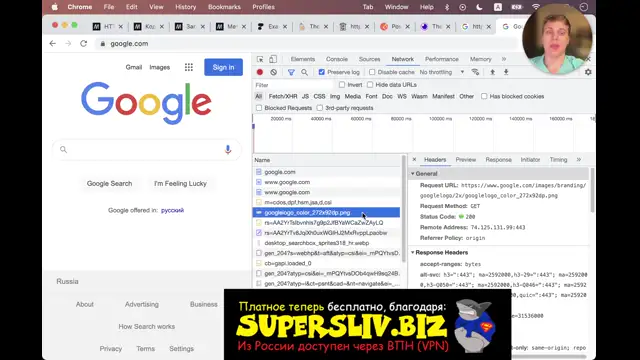The height and width of the screenshot is (360, 640).
Task: Click the request list vertical scrollbar
Action: [x=404, y=208]
